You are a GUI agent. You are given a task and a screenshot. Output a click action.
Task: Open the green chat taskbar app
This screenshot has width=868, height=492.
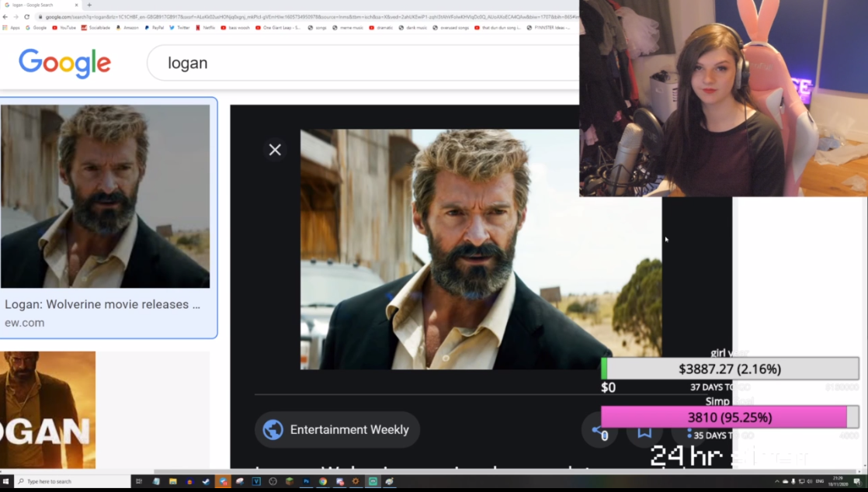tap(373, 481)
